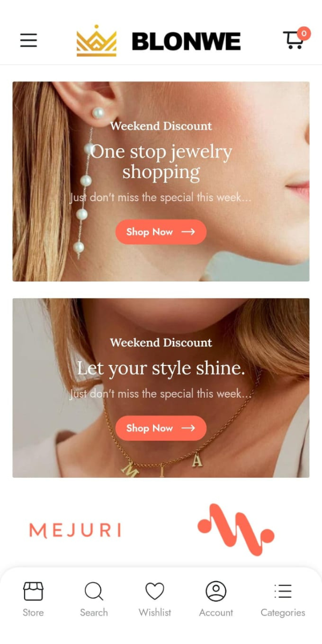The image size is (322, 644).
Task: Click the 'One stop jewelry shopping' heading
Action: (x=161, y=162)
